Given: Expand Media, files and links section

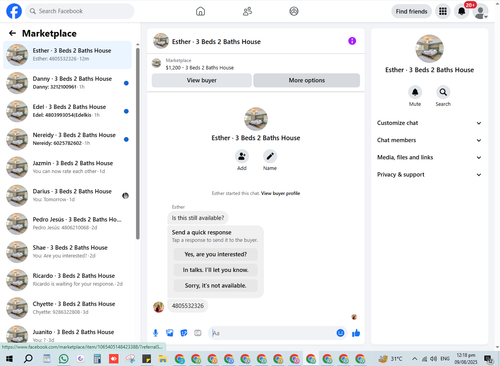Looking at the screenshot, I should 429,157.
